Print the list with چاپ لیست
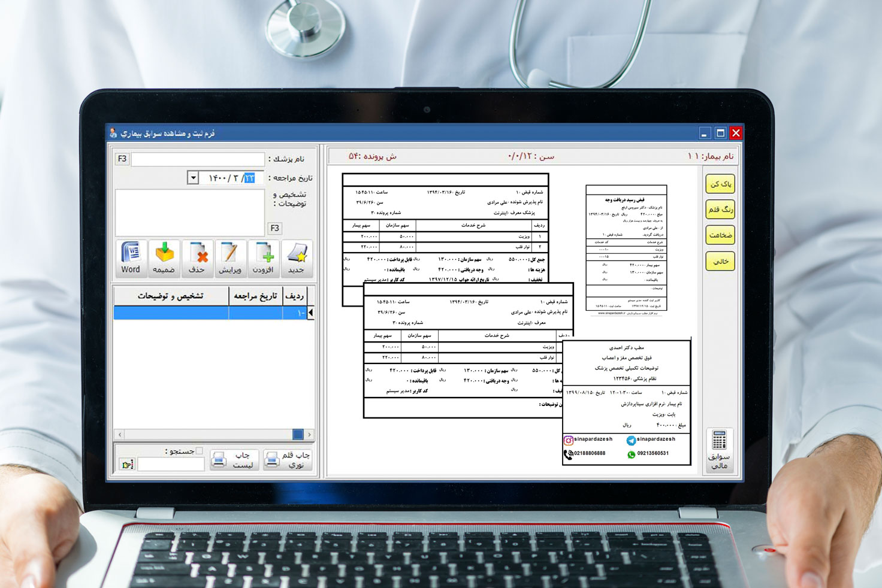Screen dimensions: 882x588 234,460
